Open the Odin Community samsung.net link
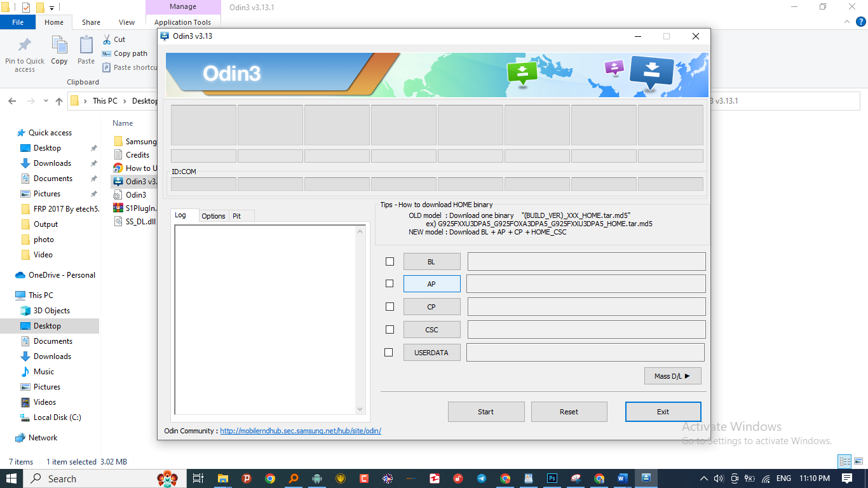Viewport: 868px width, 488px height. coord(301,431)
